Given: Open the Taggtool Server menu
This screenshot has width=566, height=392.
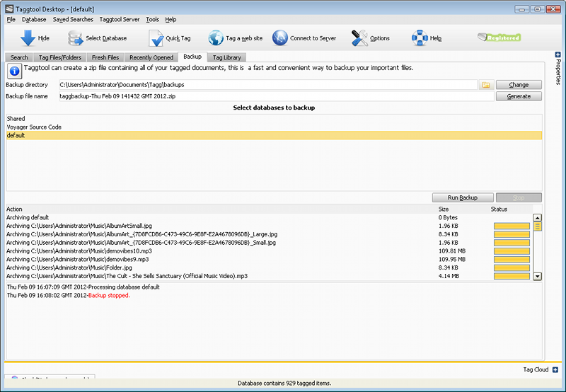Looking at the screenshot, I should point(120,20).
